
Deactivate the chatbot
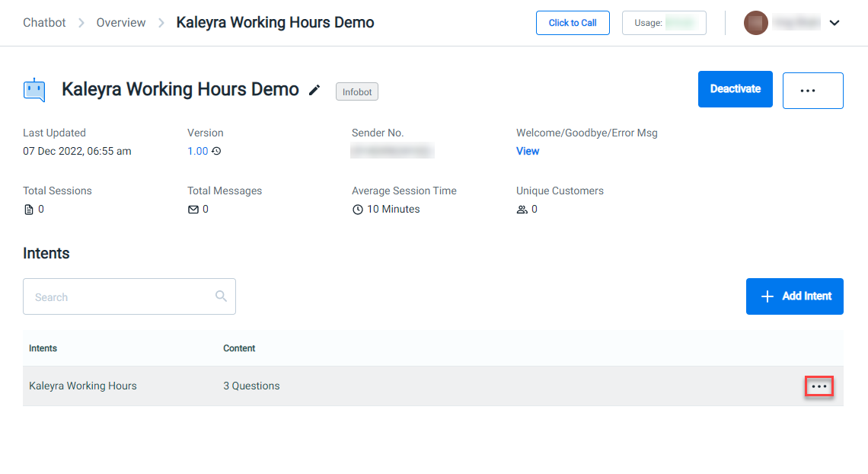click(736, 88)
